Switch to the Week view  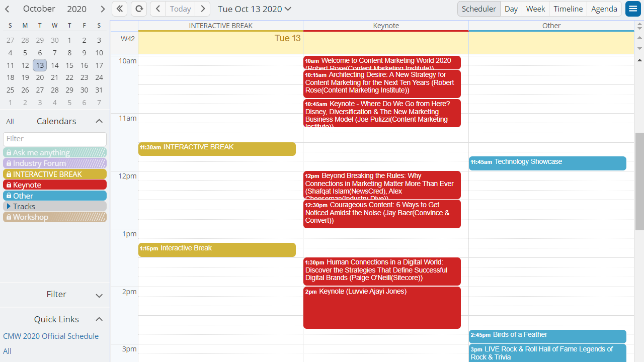(535, 9)
